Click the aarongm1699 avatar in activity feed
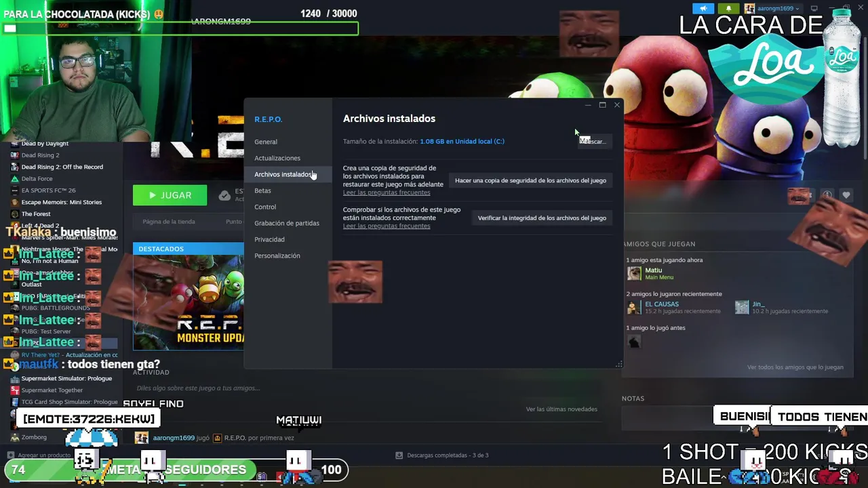The image size is (868, 488). (x=142, y=438)
